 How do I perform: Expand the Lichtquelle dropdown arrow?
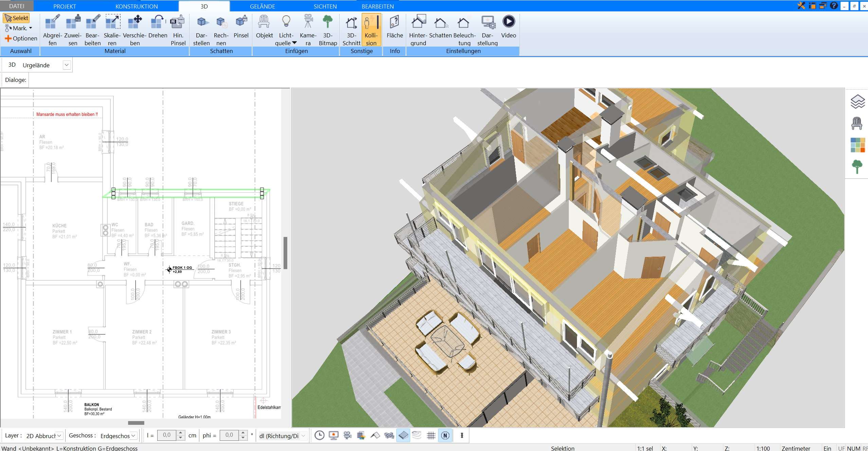(294, 43)
